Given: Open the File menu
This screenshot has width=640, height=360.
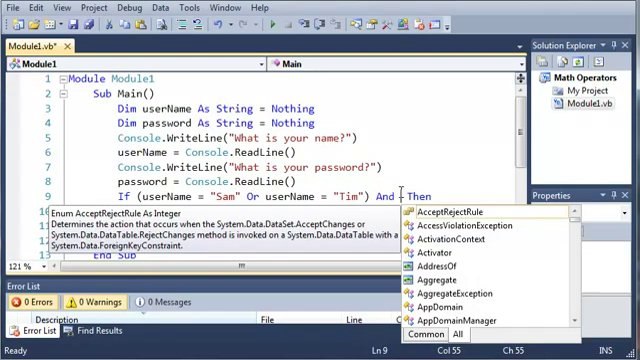Looking at the screenshot, I should pos(13,8).
